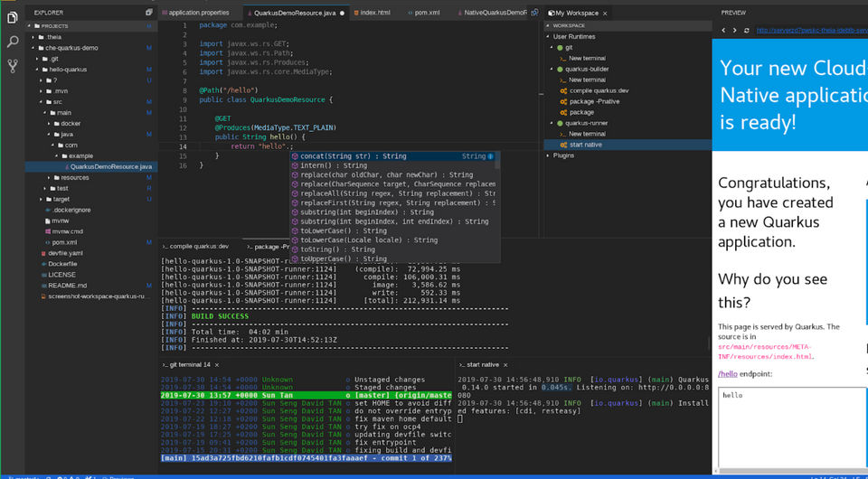Click the hello response text area

point(793,427)
